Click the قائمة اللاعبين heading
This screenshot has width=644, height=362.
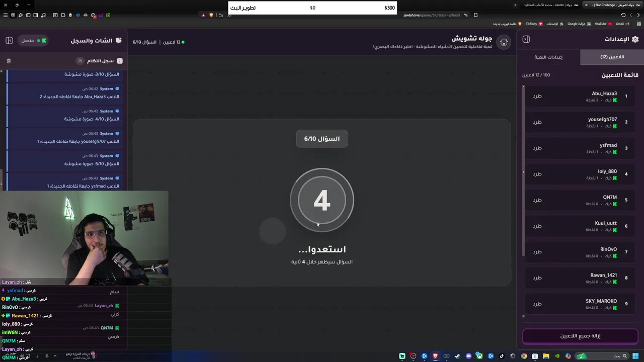click(620, 75)
